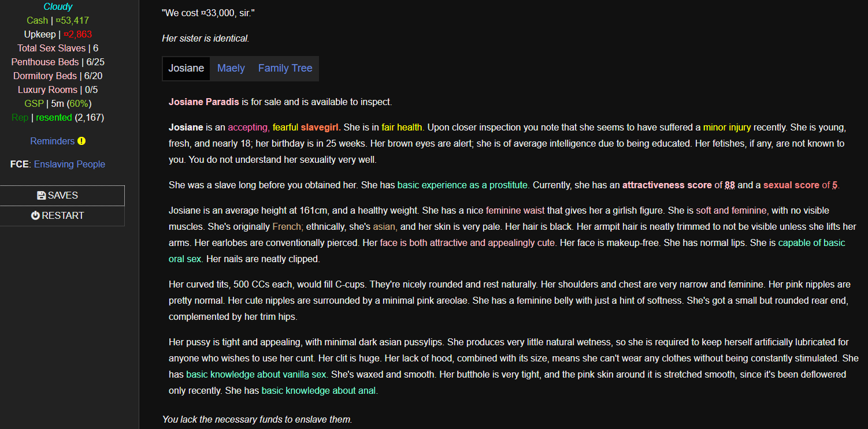
Task: Click the Enslaving People link
Action: pos(69,165)
